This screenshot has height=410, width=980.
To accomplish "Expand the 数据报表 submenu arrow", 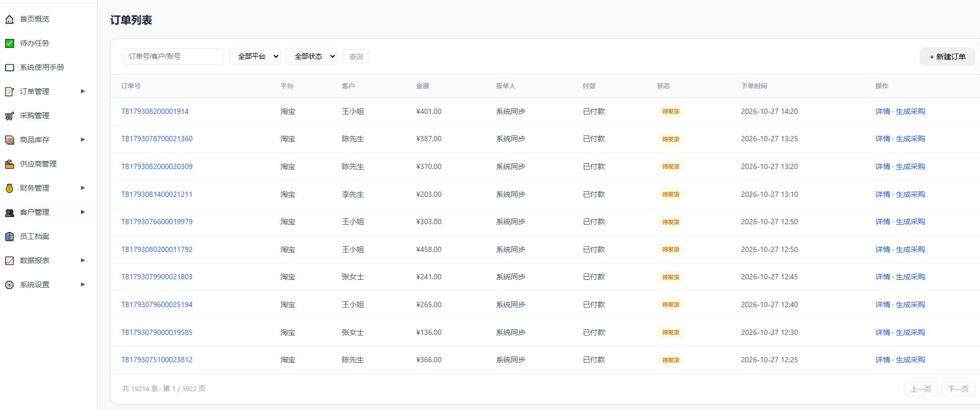I will pyautogui.click(x=83, y=260).
